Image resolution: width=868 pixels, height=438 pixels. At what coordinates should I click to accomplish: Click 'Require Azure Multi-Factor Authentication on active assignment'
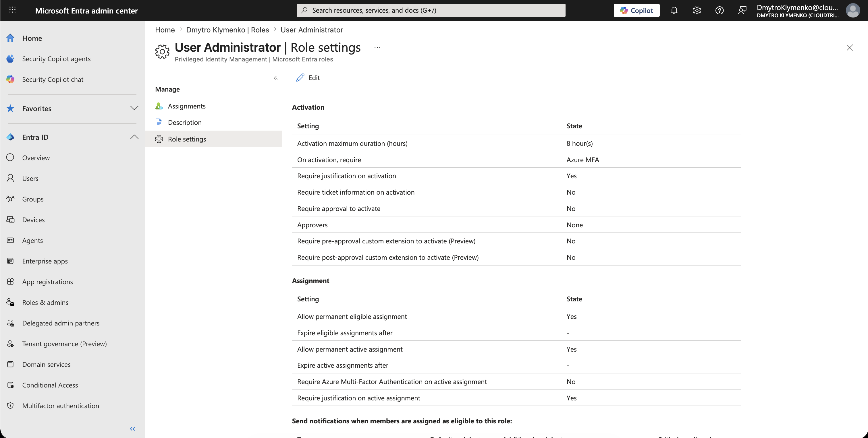pyautogui.click(x=392, y=381)
